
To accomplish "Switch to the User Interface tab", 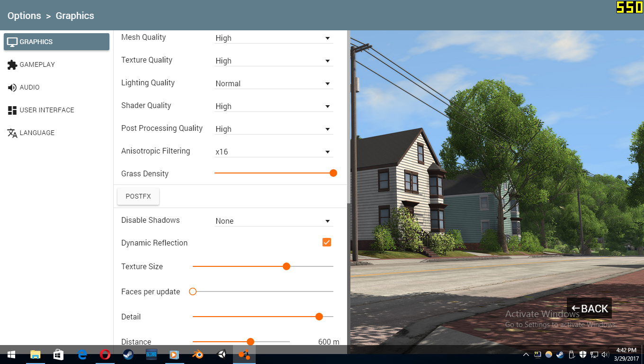I will pyautogui.click(x=56, y=110).
